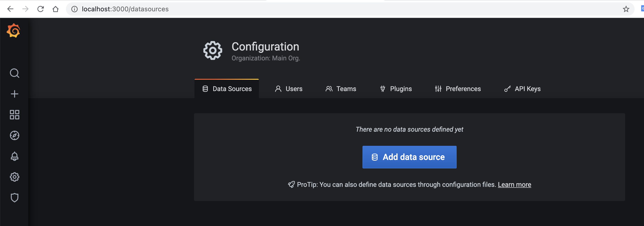Image resolution: width=644 pixels, height=226 pixels.
Task: Open the Explore compass icon
Action: 15,136
